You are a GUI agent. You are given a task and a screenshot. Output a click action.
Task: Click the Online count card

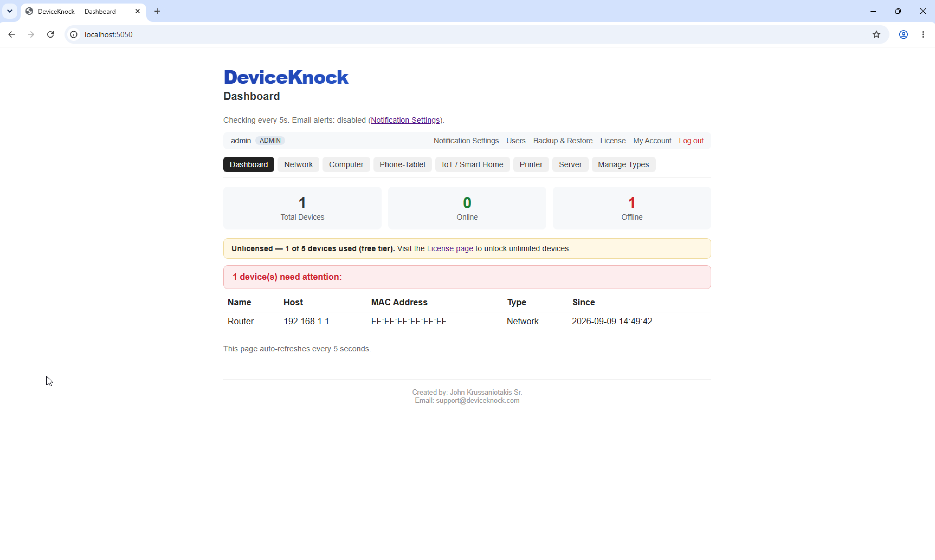tap(467, 208)
